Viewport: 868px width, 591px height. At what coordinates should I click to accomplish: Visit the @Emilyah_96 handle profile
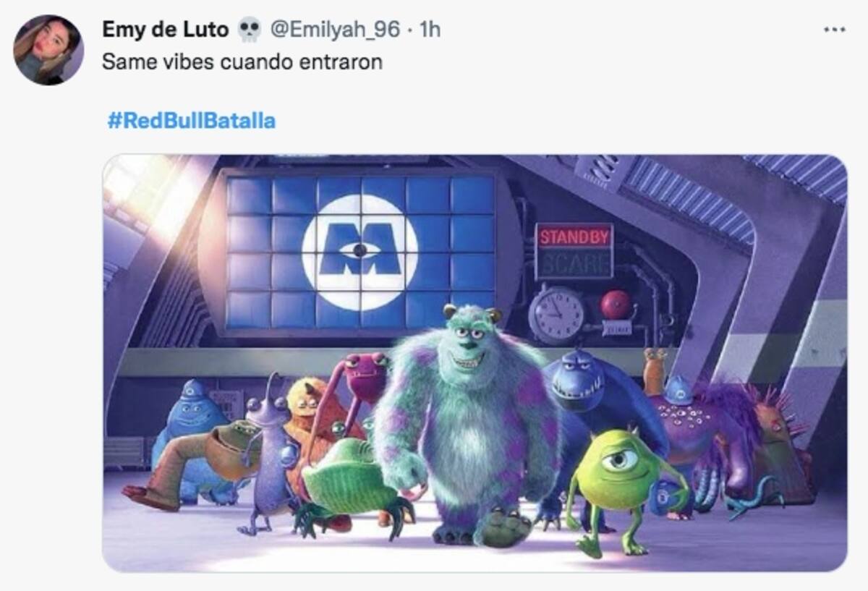(x=335, y=30)
